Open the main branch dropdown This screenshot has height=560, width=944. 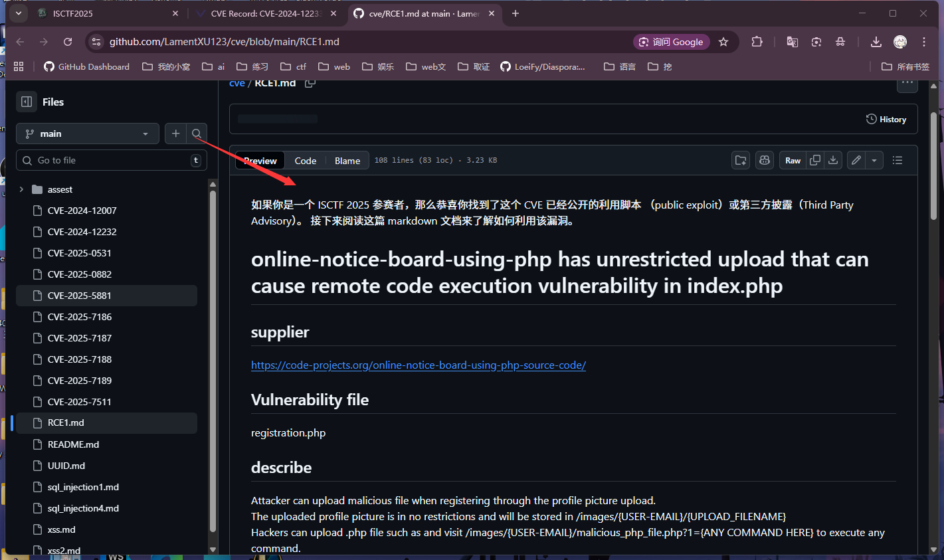coord(87,134)
